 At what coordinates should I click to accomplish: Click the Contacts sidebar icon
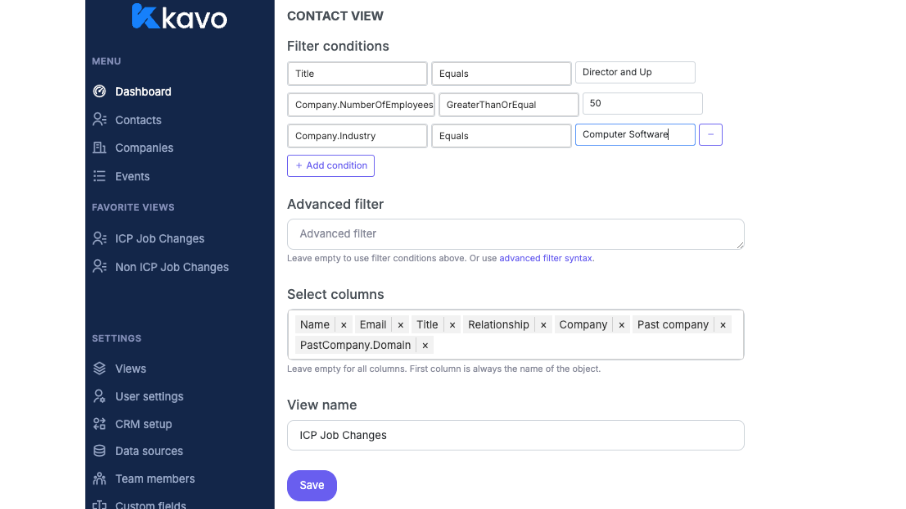click(x=99, y=120)
